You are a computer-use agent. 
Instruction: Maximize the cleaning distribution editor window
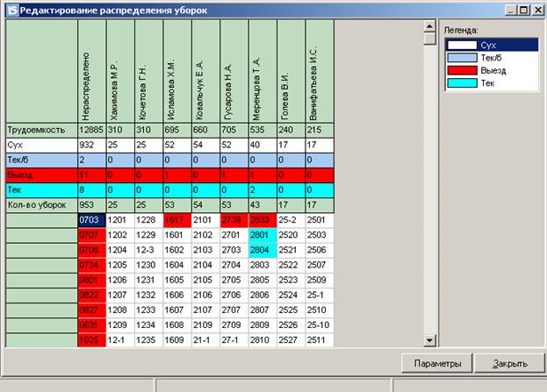(523, 9)
